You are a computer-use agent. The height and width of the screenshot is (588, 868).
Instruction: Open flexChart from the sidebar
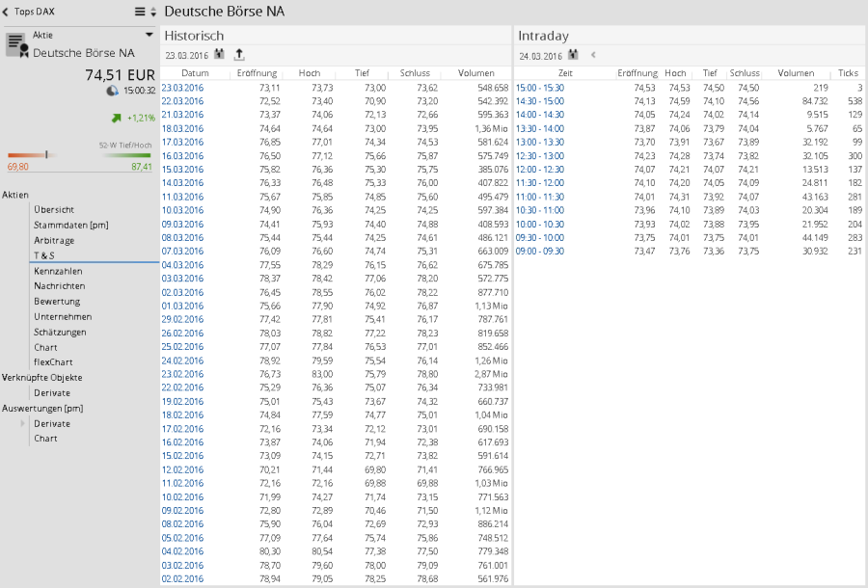pos(53,362)
